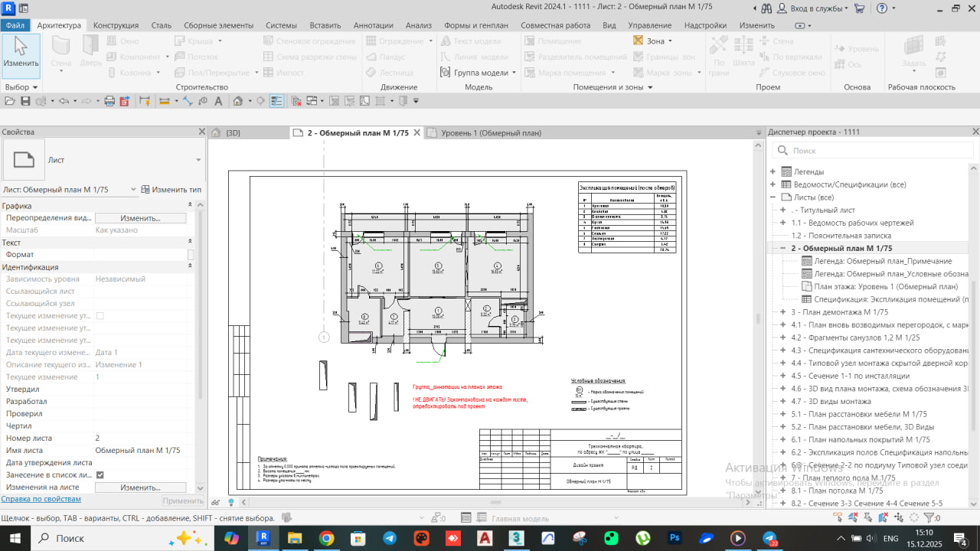Collapse the '2 - Обмерный план М 1/75' sheet node
980x551 pixels.
782,249
